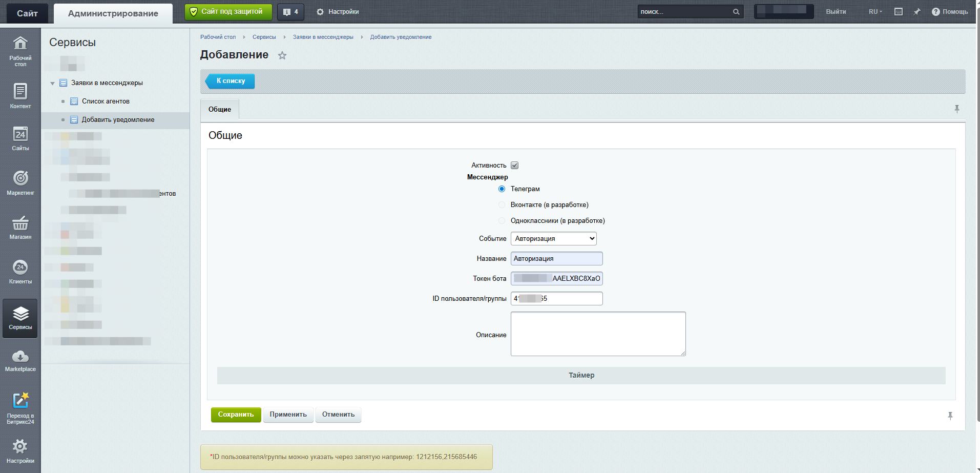Switch to the Сайт tab

[x=27, y=13]
